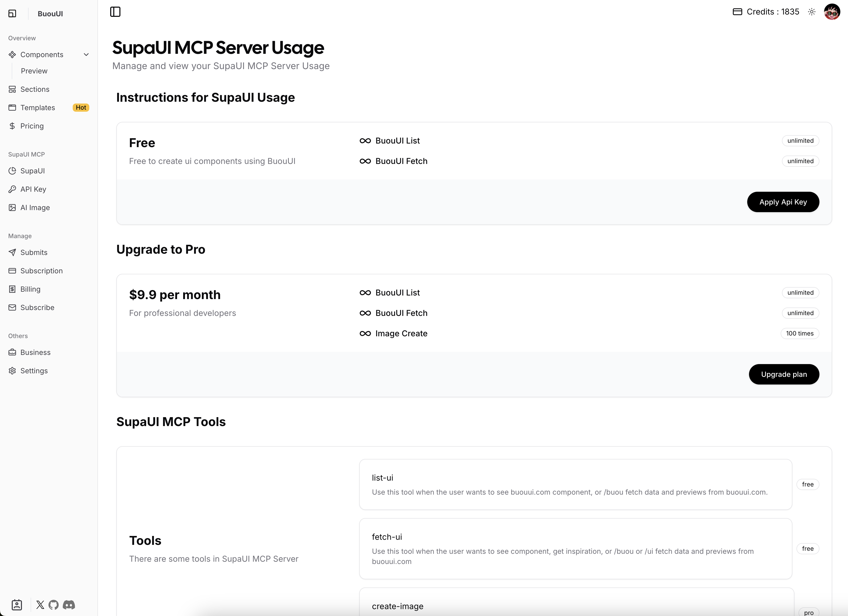
Task: Click the Upgrade plan button
Action: click(784, 374)
